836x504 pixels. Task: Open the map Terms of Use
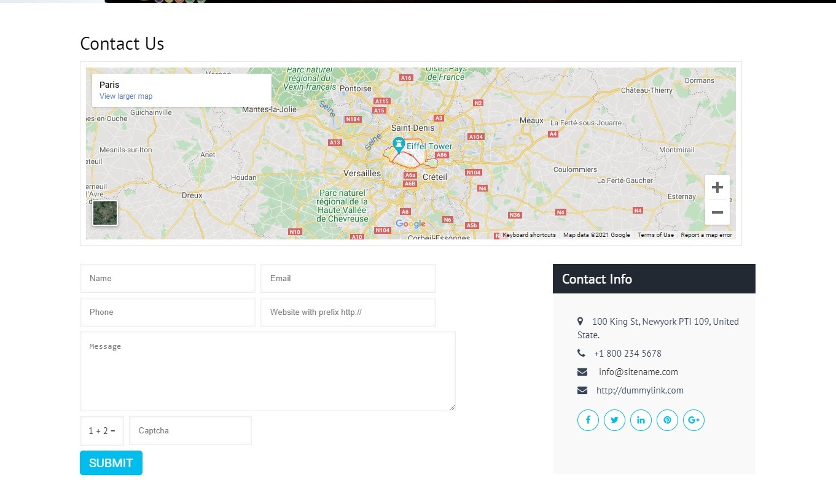coord(655,235)
